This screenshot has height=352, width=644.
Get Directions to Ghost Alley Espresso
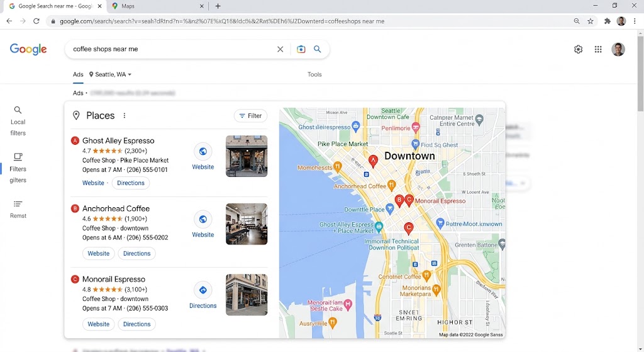(x=131, y=183)
